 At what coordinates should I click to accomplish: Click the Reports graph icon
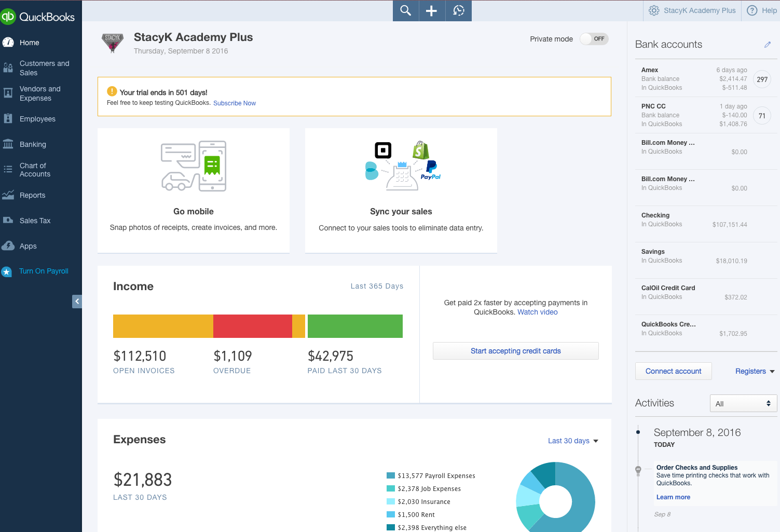tap(8, 195)
